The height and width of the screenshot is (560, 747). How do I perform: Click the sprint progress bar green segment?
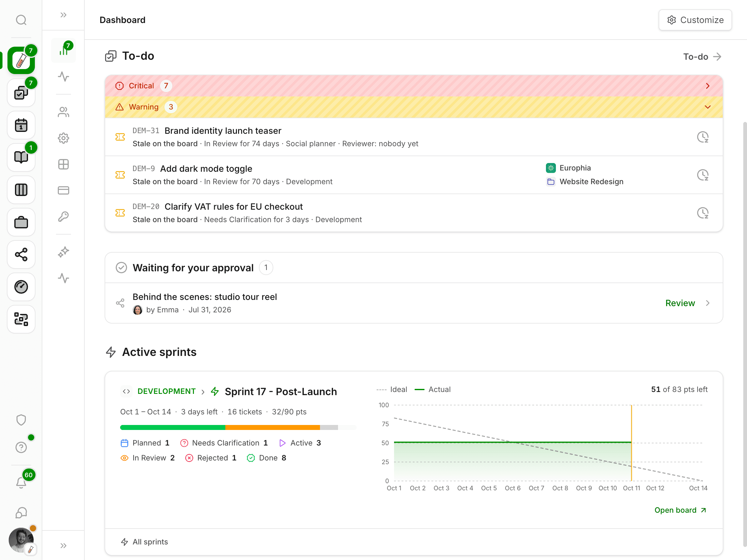(172, 427)
